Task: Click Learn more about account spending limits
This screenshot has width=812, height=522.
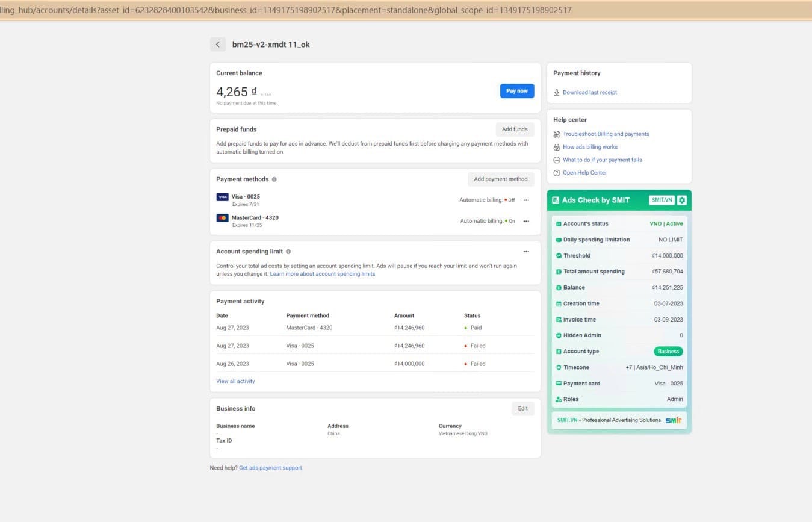Action: click(x=322, y=274)
